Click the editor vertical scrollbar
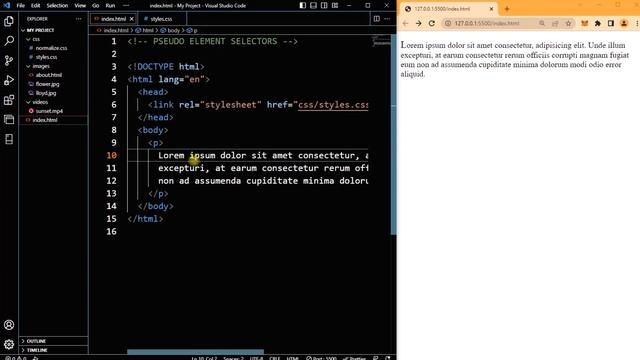Viewport: 640px width, 360px height. [393, 135]
